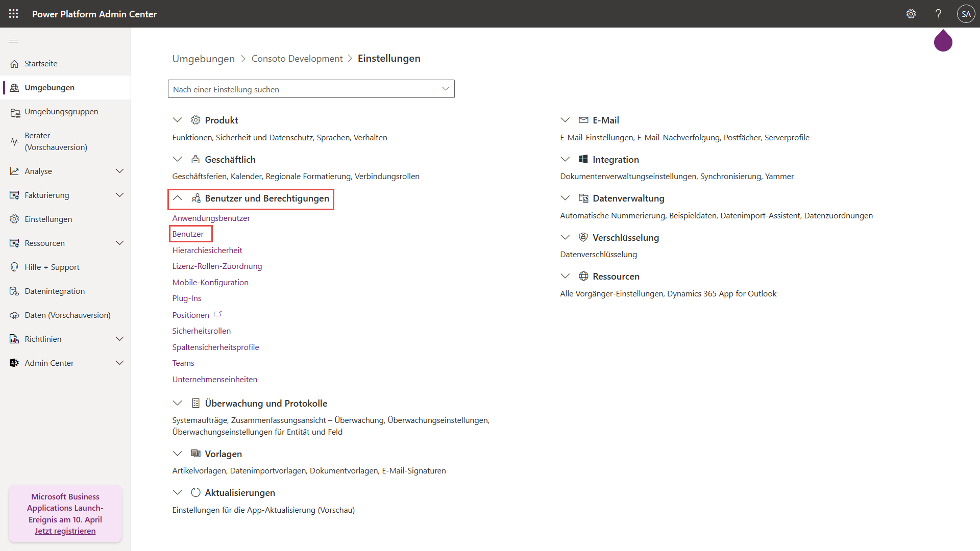Click the Startseite home icon
Image resolution: width=980 pixels, height=551 pixels.
(x=14, y=64)
